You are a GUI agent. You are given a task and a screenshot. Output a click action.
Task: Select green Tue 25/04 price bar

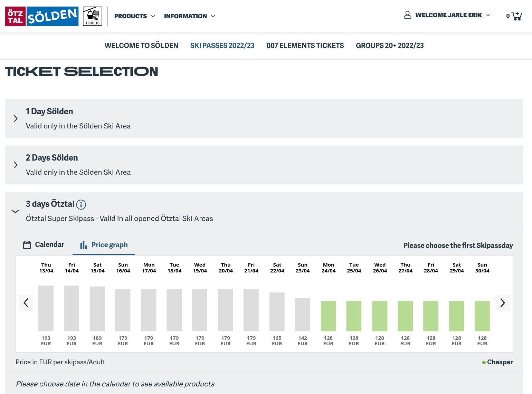coord(354,316)
